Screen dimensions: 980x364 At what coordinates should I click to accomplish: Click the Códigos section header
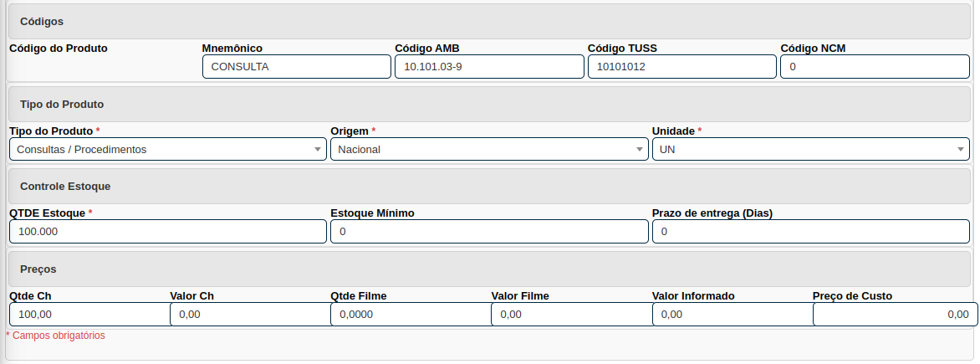pyautogui.click(x=489, y=21)
